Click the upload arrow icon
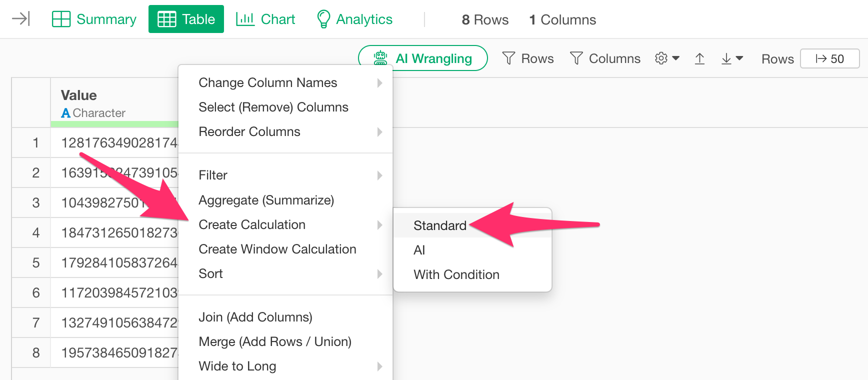The image size is (868, 380). pos(699,58)
